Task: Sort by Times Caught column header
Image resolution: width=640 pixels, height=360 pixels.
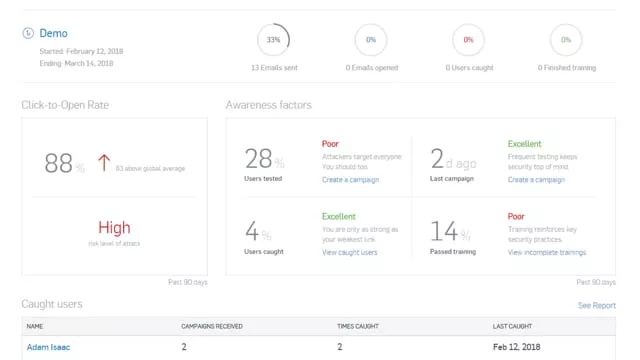Action: pos(358,326)
